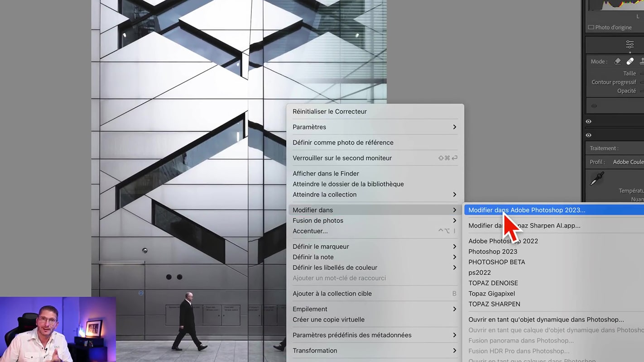
Task: Click the walking man in the photo
Action: 189,321
